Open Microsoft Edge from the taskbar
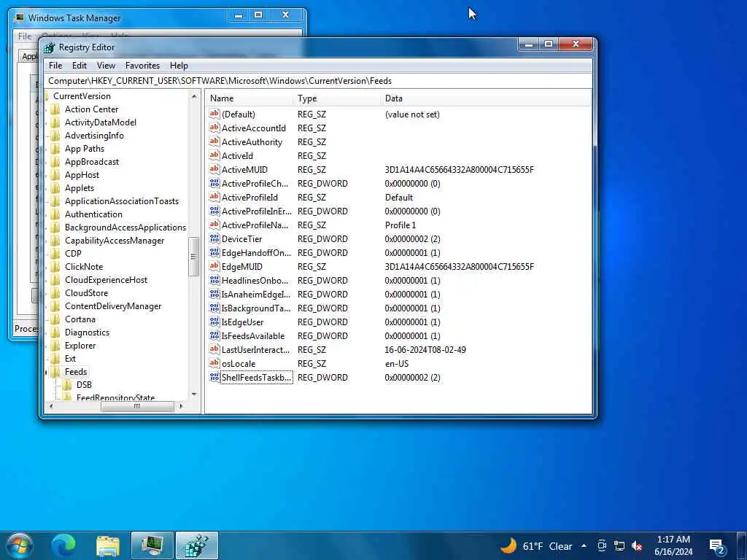 coord(63,545)
